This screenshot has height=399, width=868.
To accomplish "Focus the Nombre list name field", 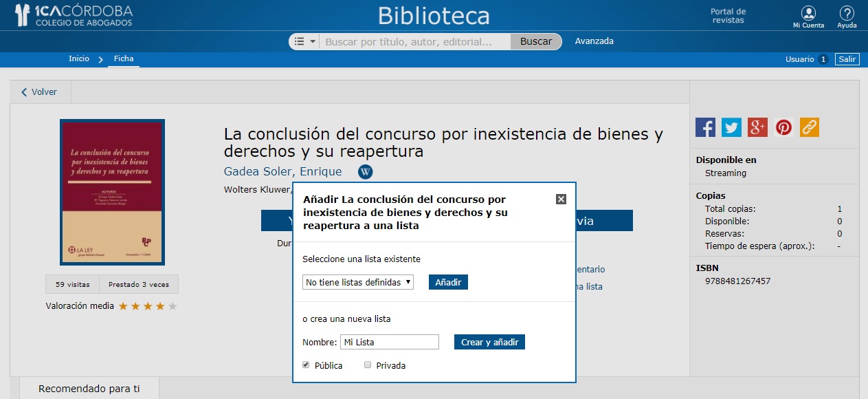I will tap(390, 342).
